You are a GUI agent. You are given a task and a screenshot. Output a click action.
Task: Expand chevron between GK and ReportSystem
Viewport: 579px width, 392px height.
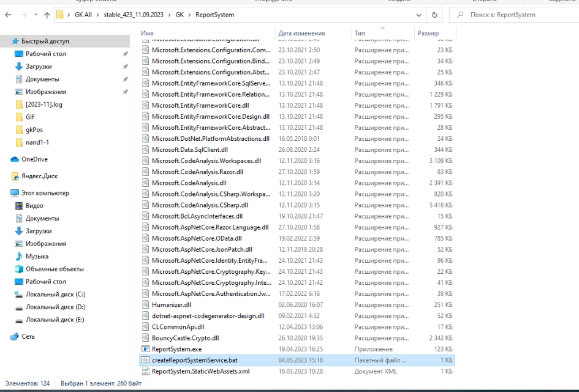pyautogui.click(x=190, y=15)
